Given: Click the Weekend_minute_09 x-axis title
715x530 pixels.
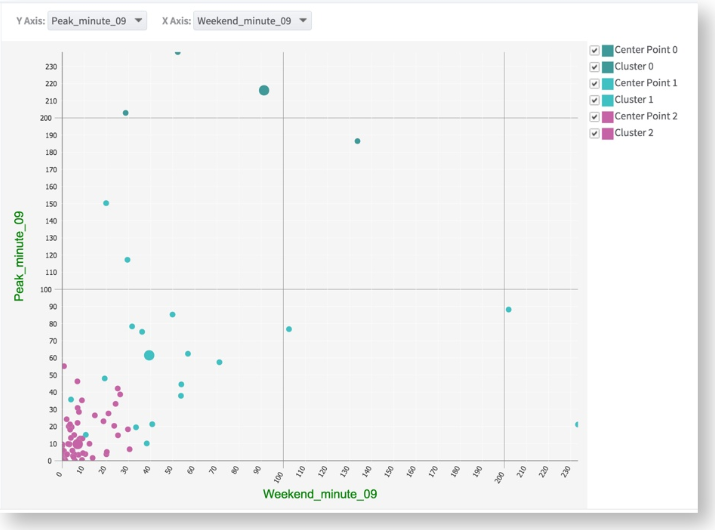Looking at the screenshot, I should click(320, 494).
